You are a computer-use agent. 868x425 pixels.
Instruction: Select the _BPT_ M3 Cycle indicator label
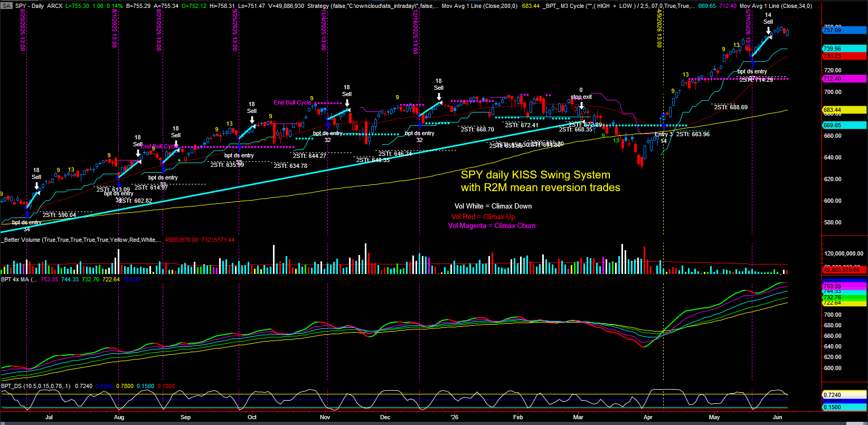(618, 6)
